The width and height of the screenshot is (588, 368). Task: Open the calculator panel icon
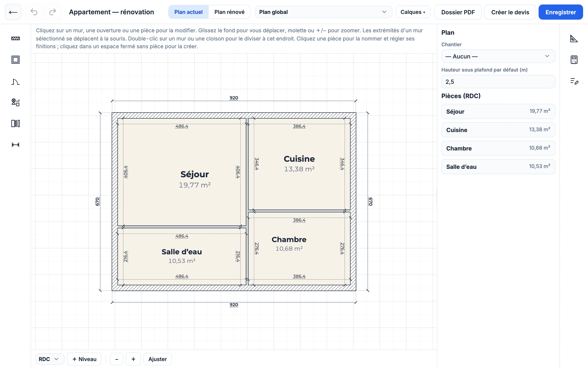[x=574, y=60]
